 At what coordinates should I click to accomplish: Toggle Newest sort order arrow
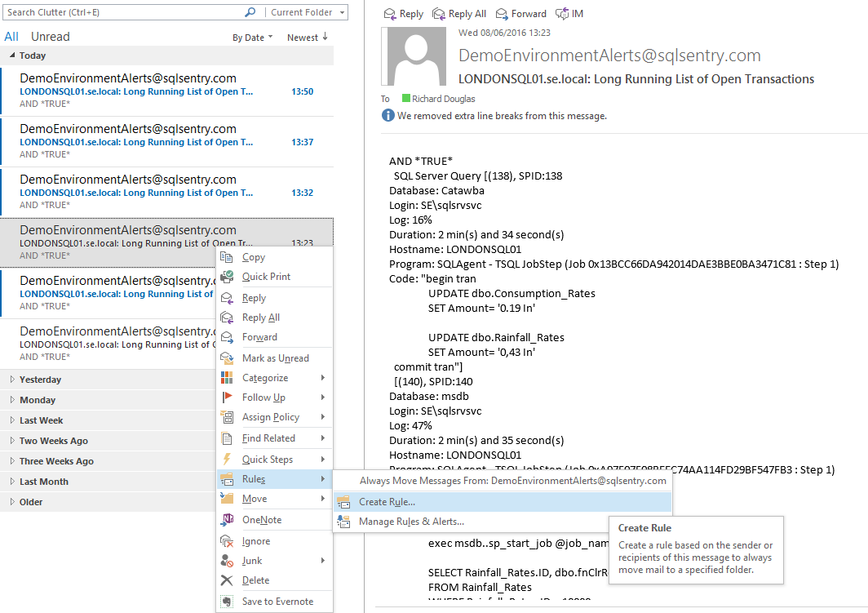[x=325, y=37]
